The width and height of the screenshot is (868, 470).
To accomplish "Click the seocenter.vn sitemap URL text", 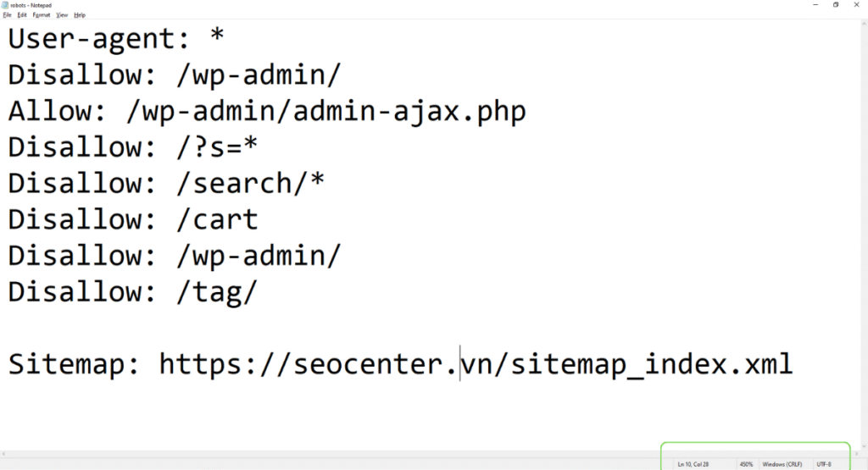I will 475,364.
